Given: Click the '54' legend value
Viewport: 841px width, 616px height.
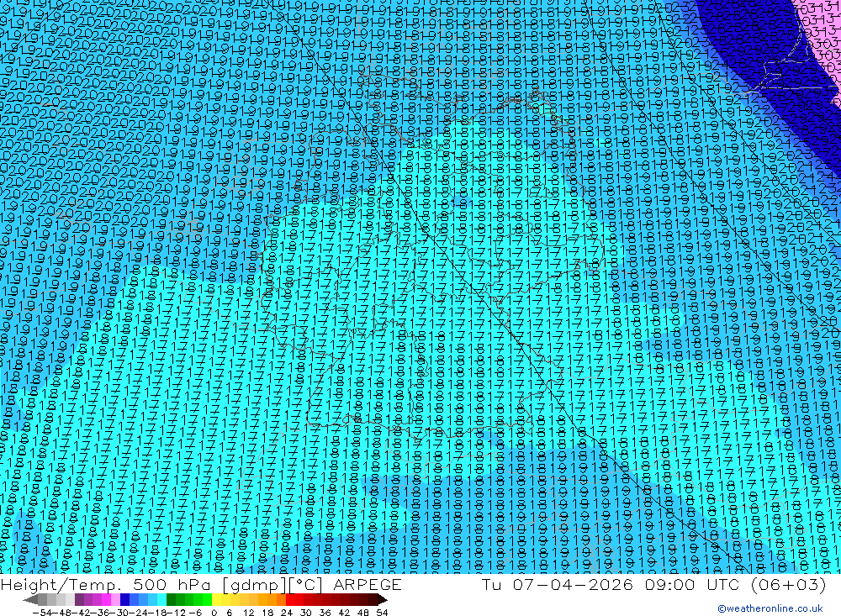Looking at the screenshot, I should pos(382,613).
